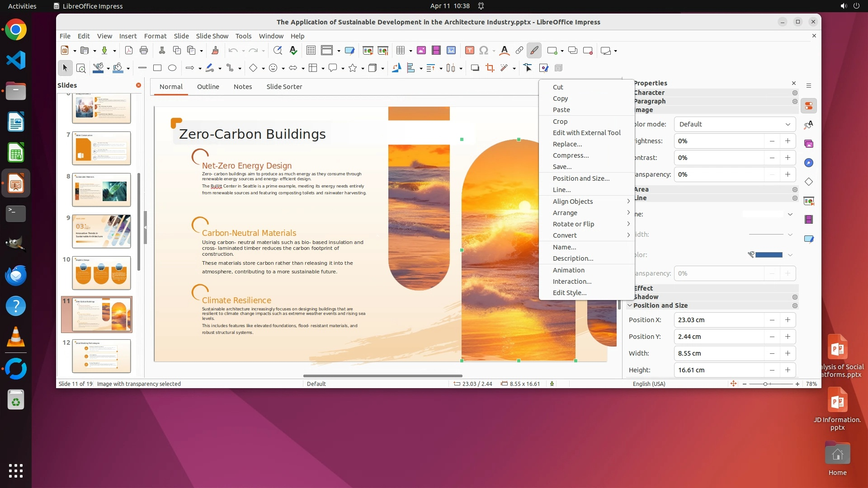Viewport: 868px width, 488px height.
Task: Click the Insert Text Box icon
Action: pos(469,51)
